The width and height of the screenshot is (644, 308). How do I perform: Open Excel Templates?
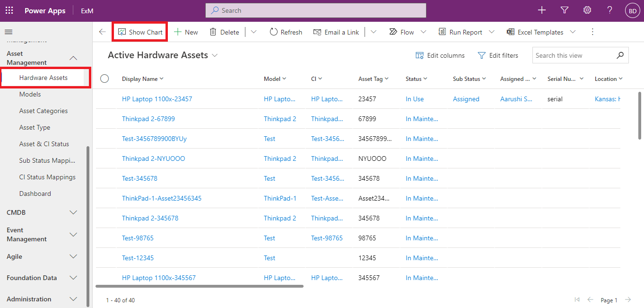click(535, 32)
